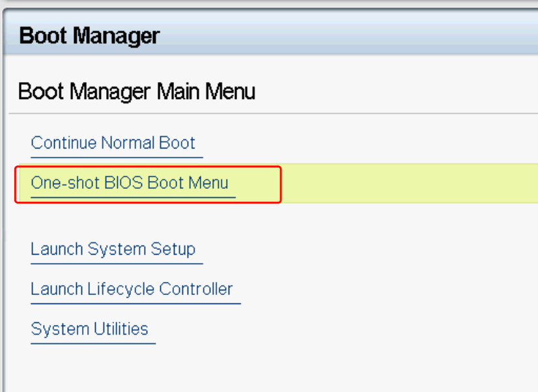Image resolution: width=538 pixels, height=392 pixels.
Task: Open the One-shot BIOS Boot Menu
Action: tap(130, 183)
